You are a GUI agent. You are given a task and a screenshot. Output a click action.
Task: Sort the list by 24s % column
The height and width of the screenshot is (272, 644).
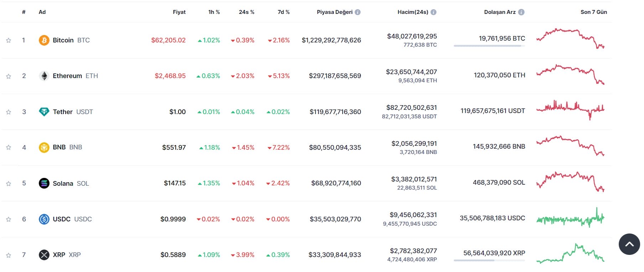click(246, 12)
